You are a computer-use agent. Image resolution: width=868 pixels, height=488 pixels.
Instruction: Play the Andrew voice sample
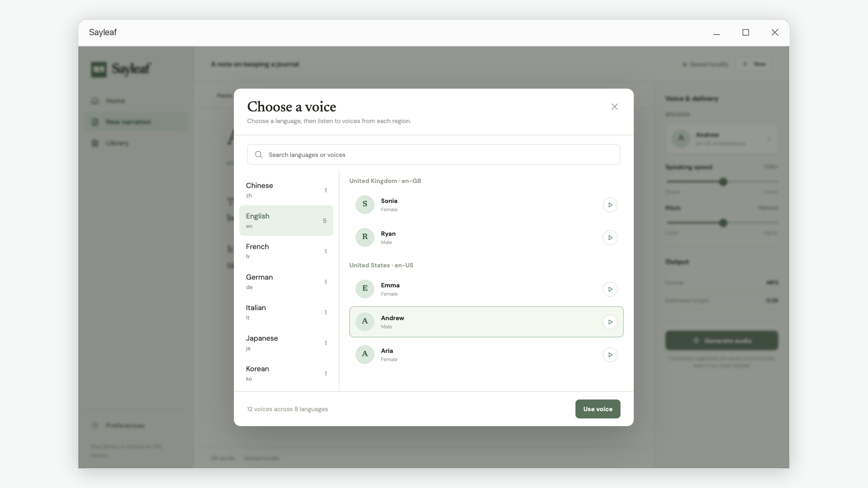pyautogui.click(x=610, y=322)
